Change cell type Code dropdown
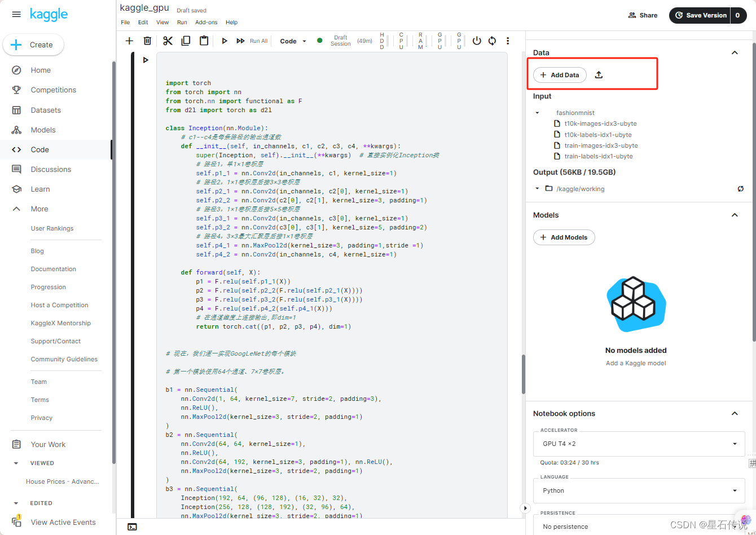756x535 pixels. [293, 41]
